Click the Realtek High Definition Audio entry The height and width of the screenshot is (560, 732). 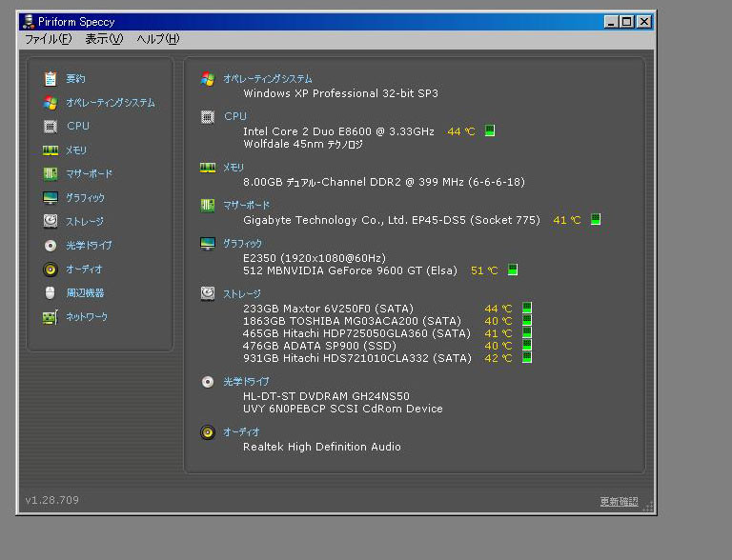click(322, 447)
